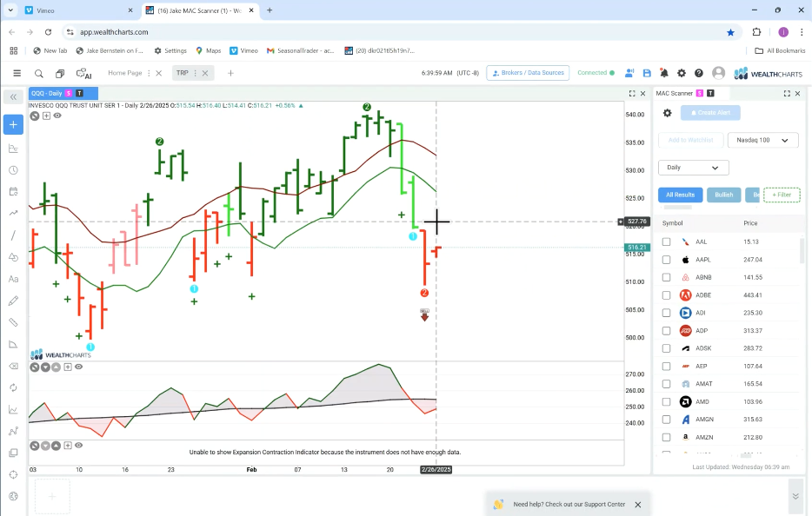The image size is (812, 516).
Task: Click the stacked windows layouts icon
Action: (x=60, y=74)
